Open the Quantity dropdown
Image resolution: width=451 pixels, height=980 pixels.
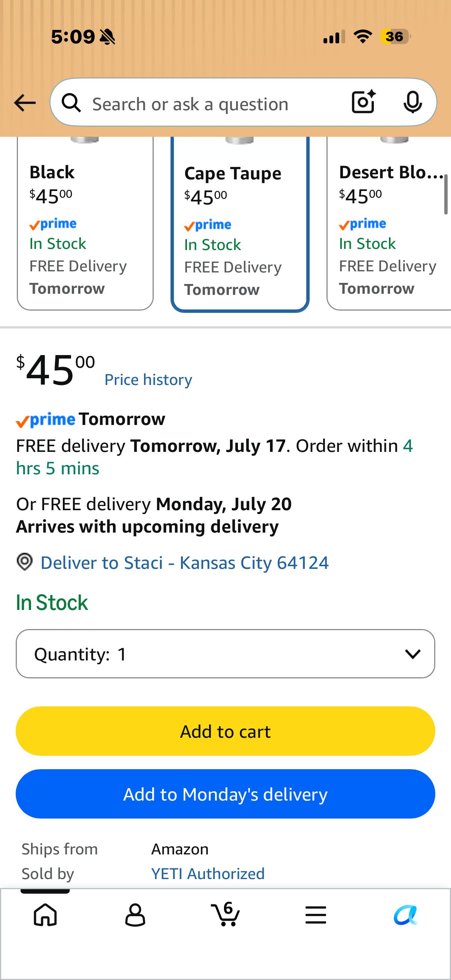click(225, 654)
